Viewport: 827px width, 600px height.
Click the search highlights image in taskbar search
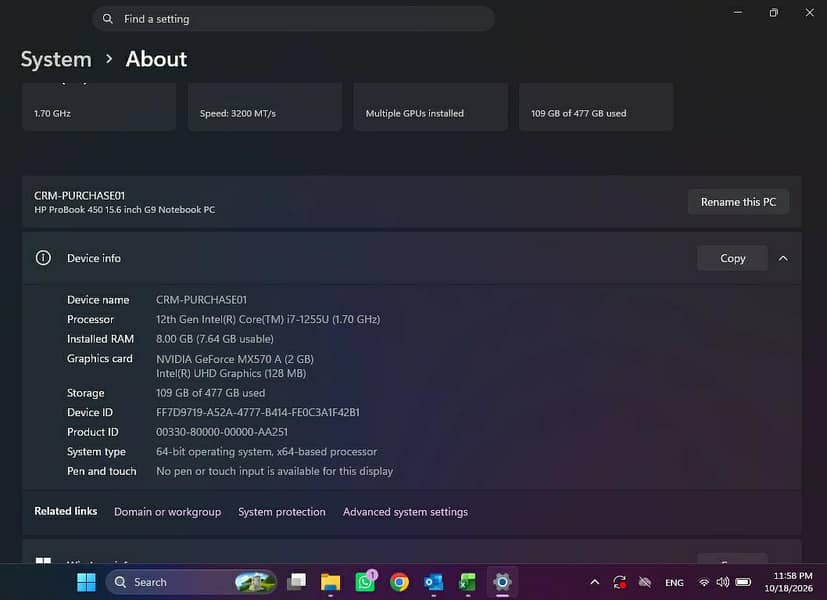[x=255, y=582]
